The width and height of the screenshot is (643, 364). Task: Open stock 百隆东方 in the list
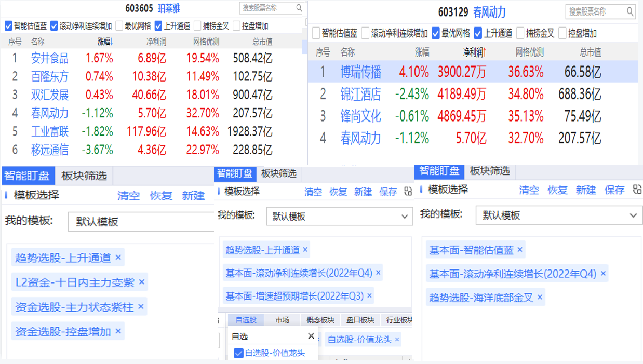click(x=49, y=77)
